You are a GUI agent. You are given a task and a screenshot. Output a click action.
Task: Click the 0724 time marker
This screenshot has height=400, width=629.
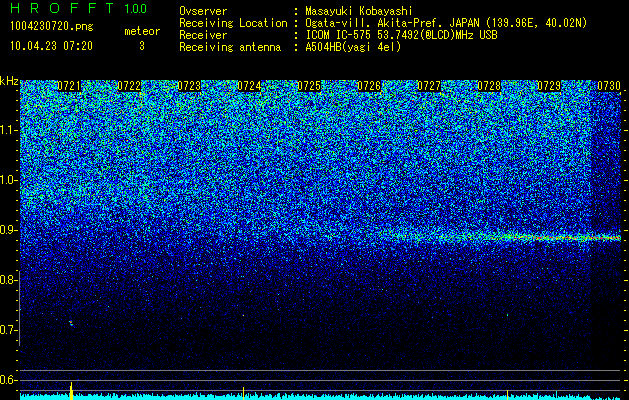click(249, 86)
